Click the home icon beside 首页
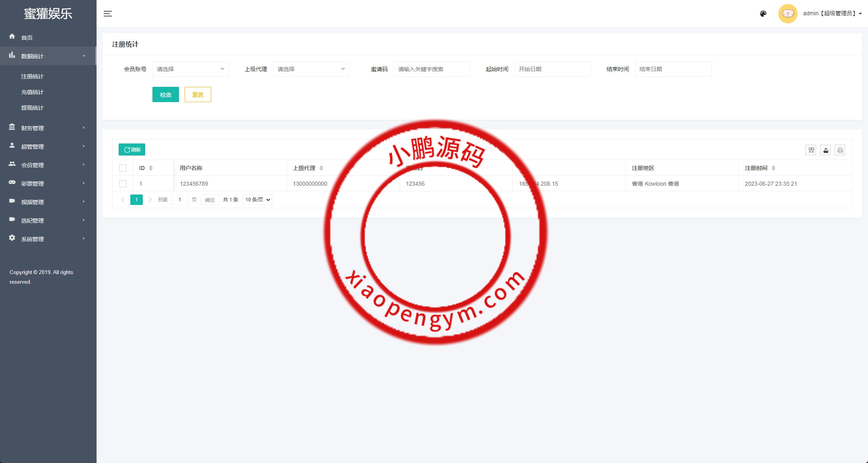This screenshot has height=463, width=868. point(12,37)
